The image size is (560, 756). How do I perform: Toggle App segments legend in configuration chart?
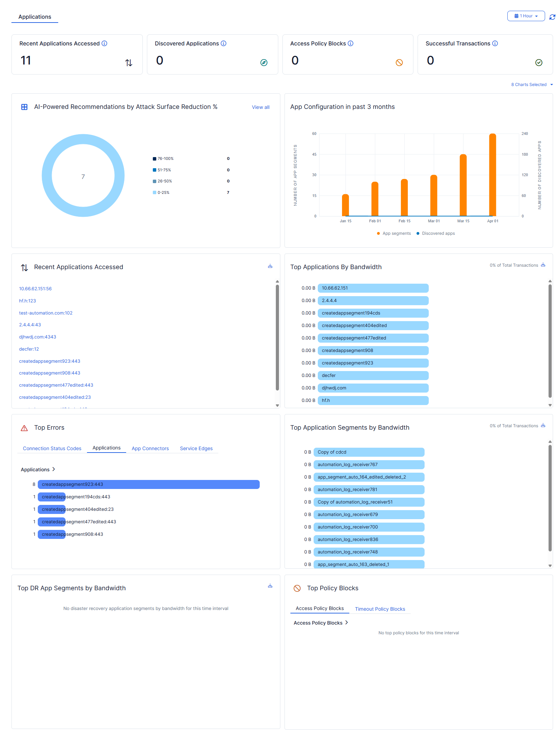pyautogui.click(x=394, y=233)
